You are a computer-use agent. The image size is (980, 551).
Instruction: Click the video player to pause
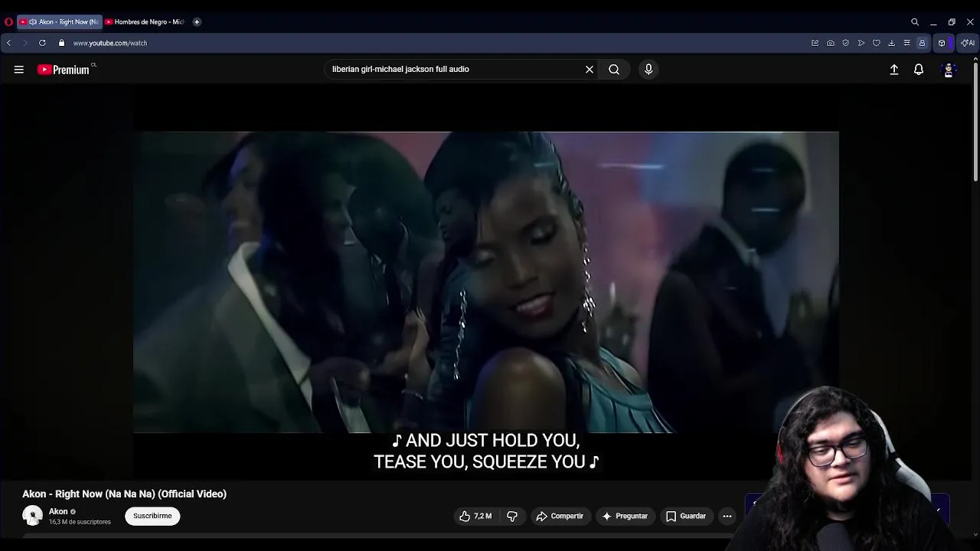pyautogui.click(x=486, y=282)
